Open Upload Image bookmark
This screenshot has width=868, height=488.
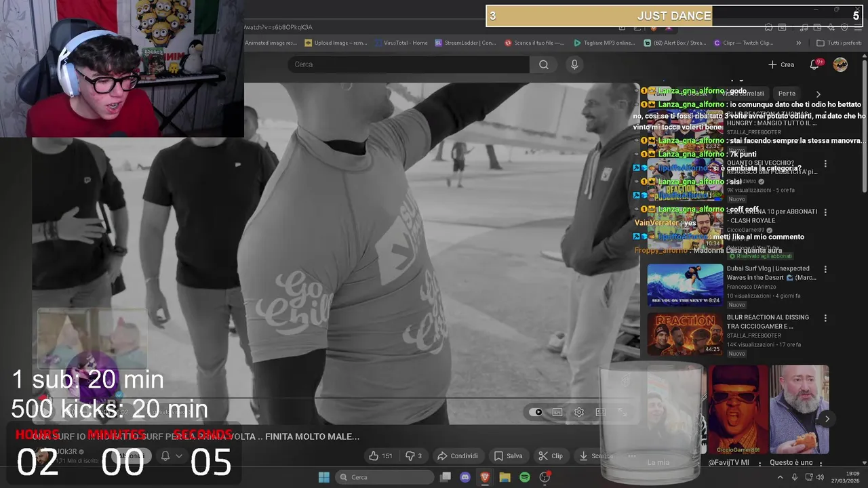pos(336,43)
